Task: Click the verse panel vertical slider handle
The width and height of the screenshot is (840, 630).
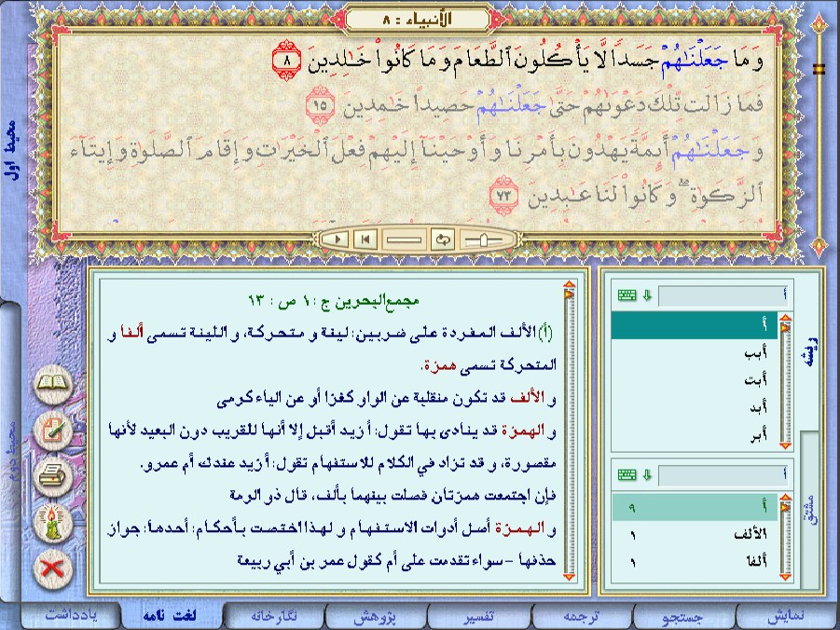Action: 819,69
